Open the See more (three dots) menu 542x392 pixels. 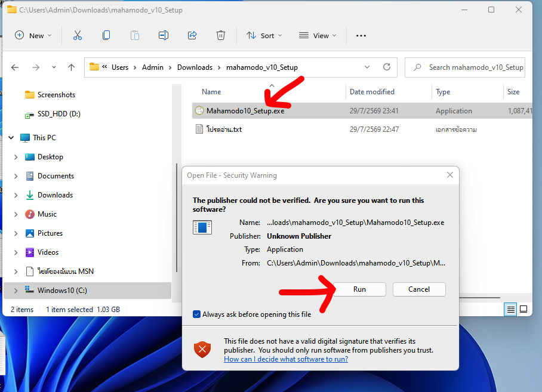361,36
